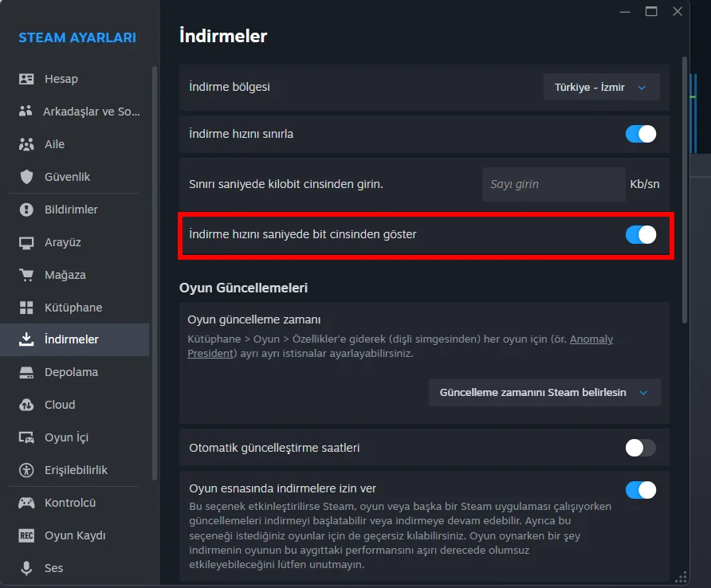Open Depolama settings
711x588 pixels.
click(x=75, y=372)
